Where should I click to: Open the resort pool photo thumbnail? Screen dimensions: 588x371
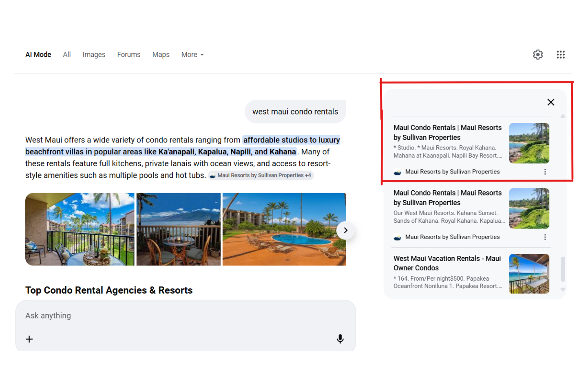point(284,229)
